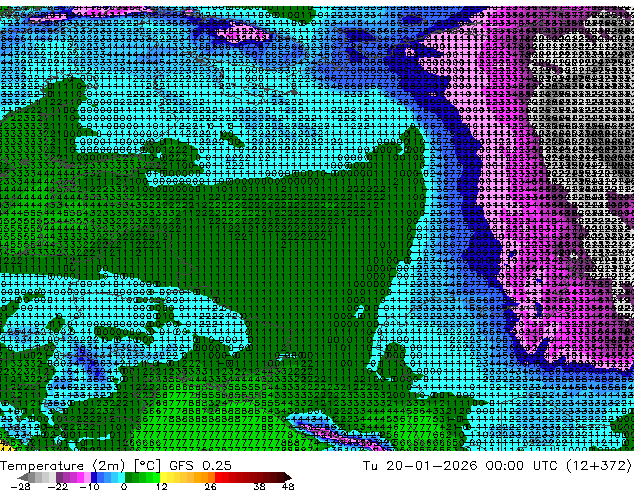Click the "12" legend label
Screen dimensions: 634x490
pyautogui.click(x=162, y=486)
